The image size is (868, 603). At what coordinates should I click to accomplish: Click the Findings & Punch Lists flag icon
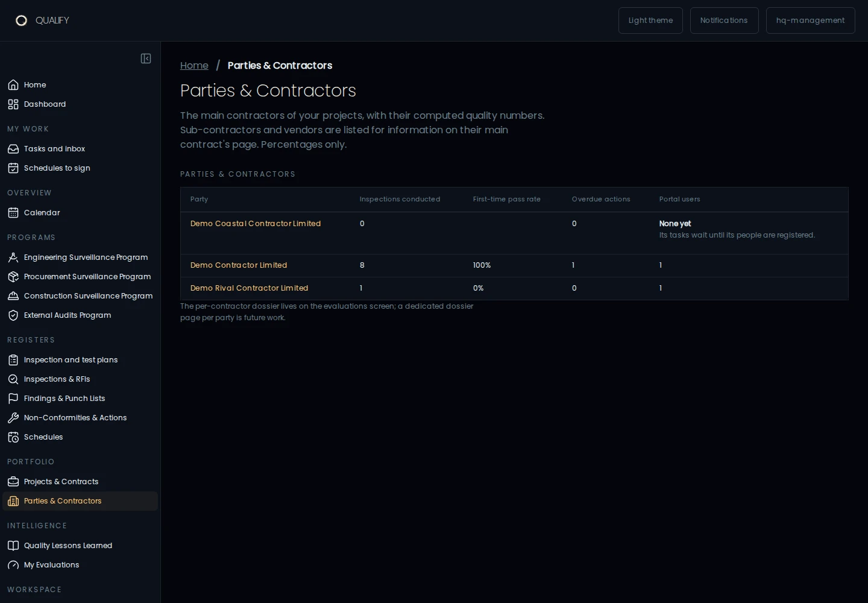[13, 399]
